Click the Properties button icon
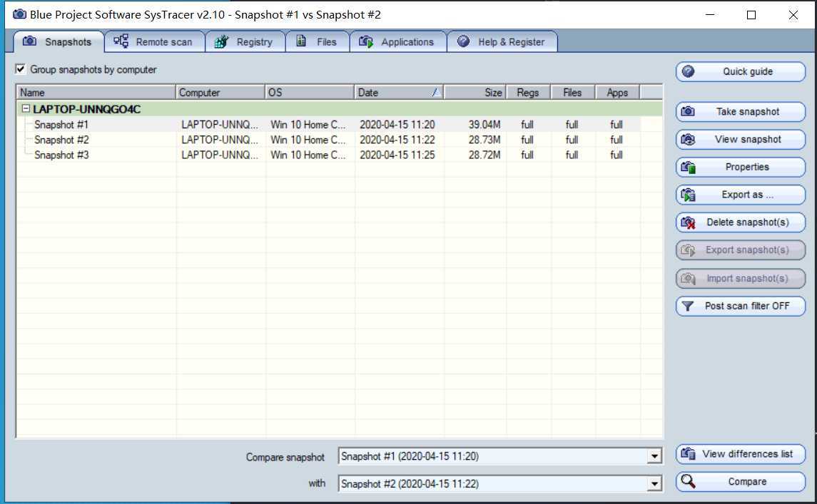The width and height of the screenshot is (817, 504). pyautogui.click(x=688, y=167)
